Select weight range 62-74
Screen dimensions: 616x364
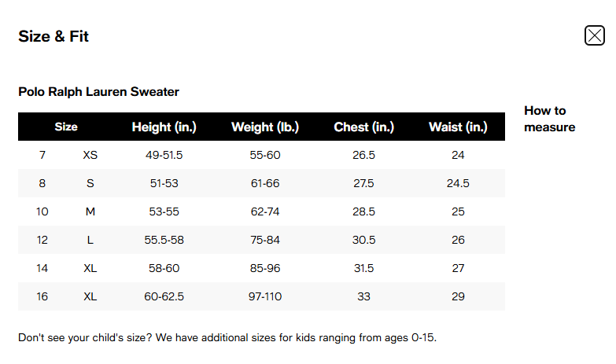[x=265, y=211]
